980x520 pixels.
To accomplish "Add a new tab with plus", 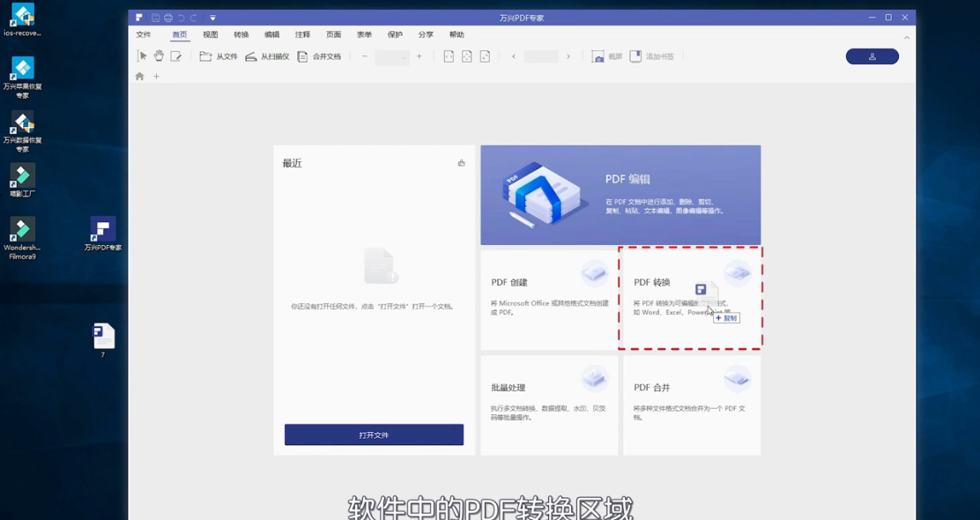I will pos(156,77).
